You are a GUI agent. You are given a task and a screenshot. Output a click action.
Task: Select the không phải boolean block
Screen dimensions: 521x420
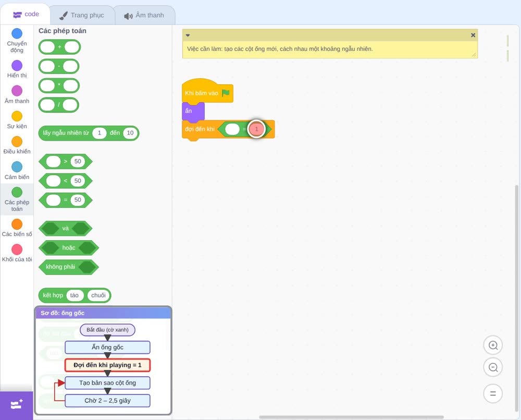pos(60,267)
